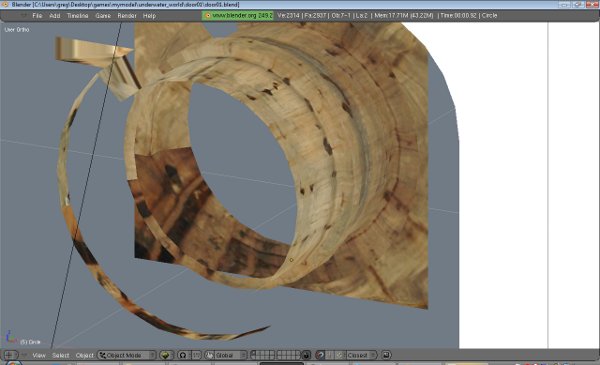
Task: Click the Blender window title bar text
Action: pyautogui.click(x=126, y=5)
